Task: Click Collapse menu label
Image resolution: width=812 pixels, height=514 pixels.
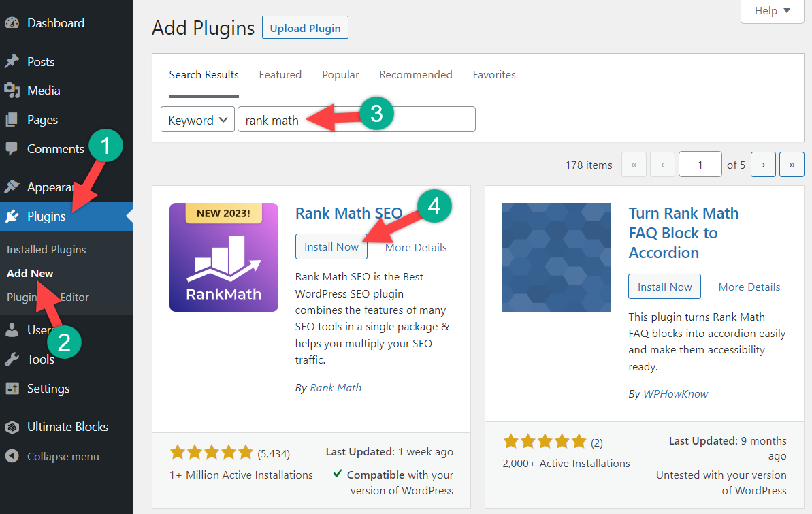Action: 63,457
